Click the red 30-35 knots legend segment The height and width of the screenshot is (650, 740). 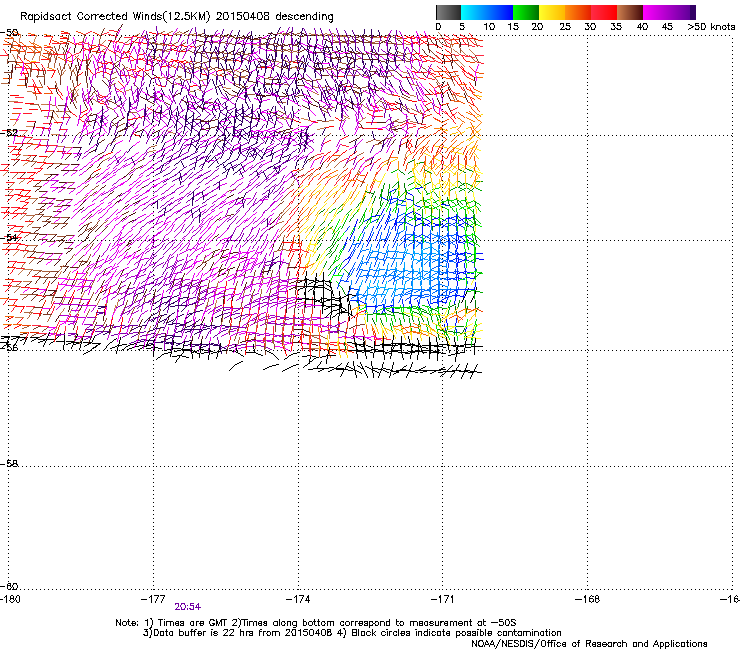[604, 12]
